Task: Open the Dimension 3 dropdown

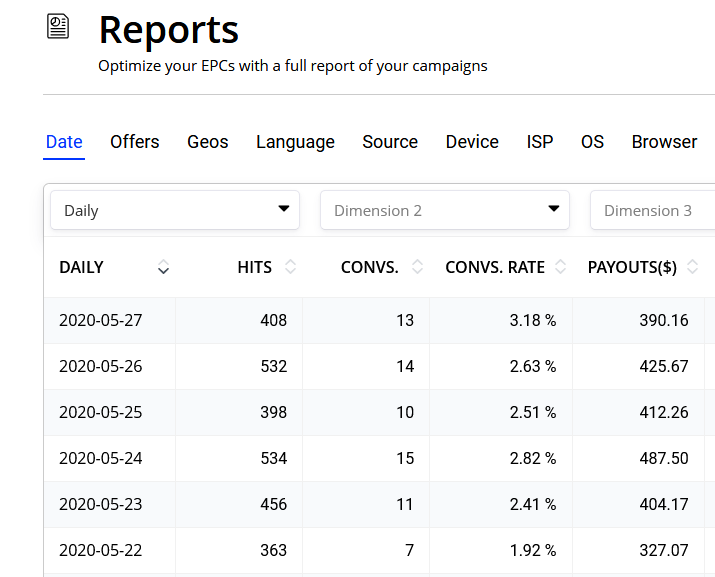Action: [652, 210]
